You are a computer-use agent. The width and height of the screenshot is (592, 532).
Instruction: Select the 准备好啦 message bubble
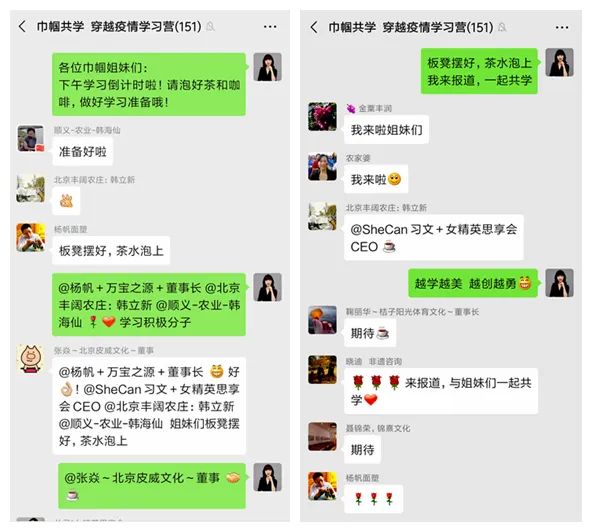point(83,152)
